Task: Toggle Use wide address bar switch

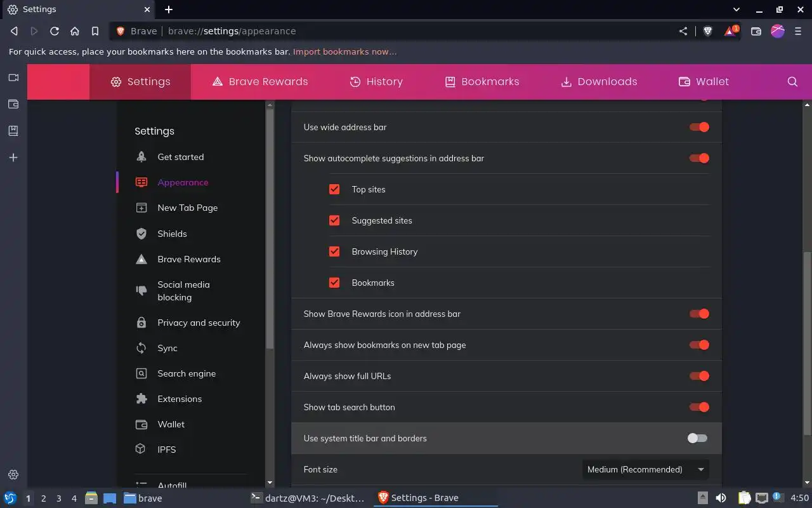Action: point(699,127)
